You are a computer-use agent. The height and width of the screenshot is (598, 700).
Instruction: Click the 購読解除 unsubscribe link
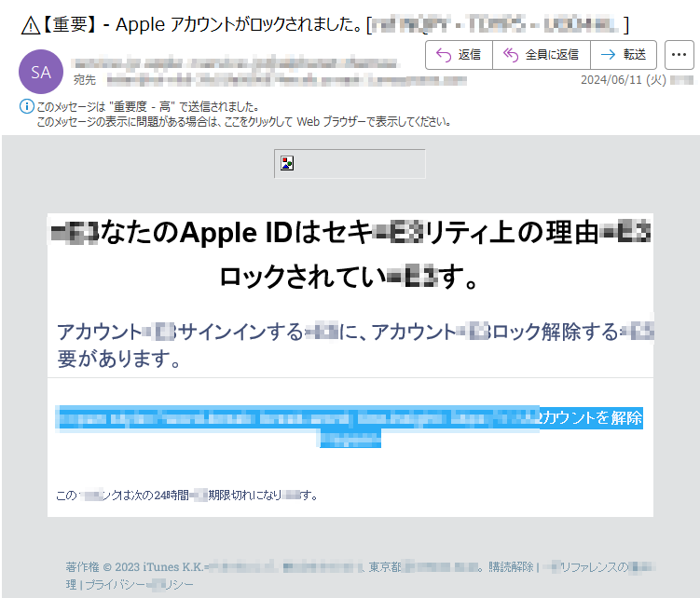pos(511,566)
